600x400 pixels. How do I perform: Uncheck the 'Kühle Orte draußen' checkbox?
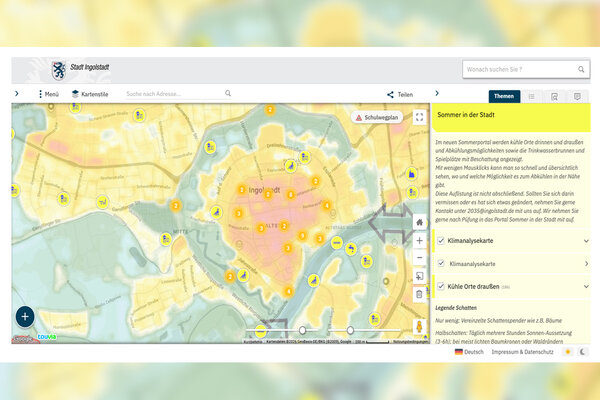(x=441, y=286)
